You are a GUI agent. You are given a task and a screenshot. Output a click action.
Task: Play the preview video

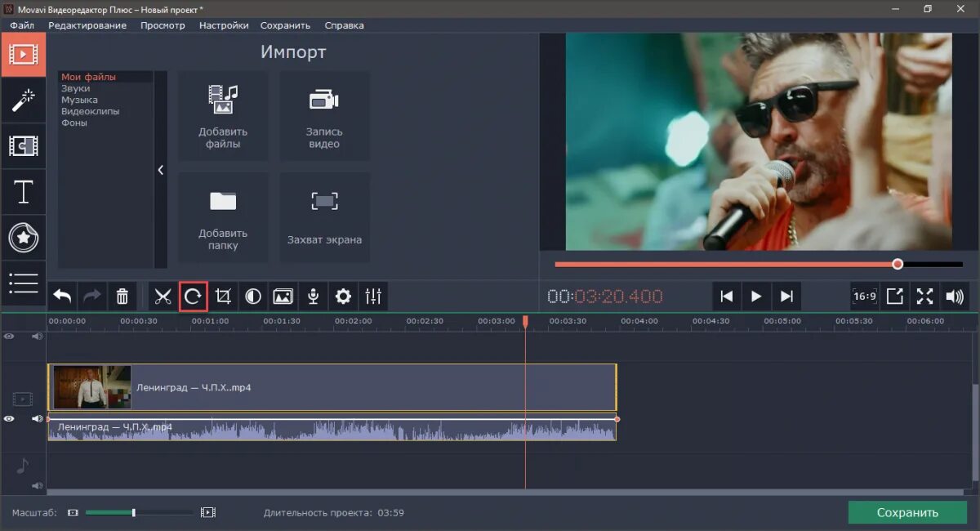point(756,296)
